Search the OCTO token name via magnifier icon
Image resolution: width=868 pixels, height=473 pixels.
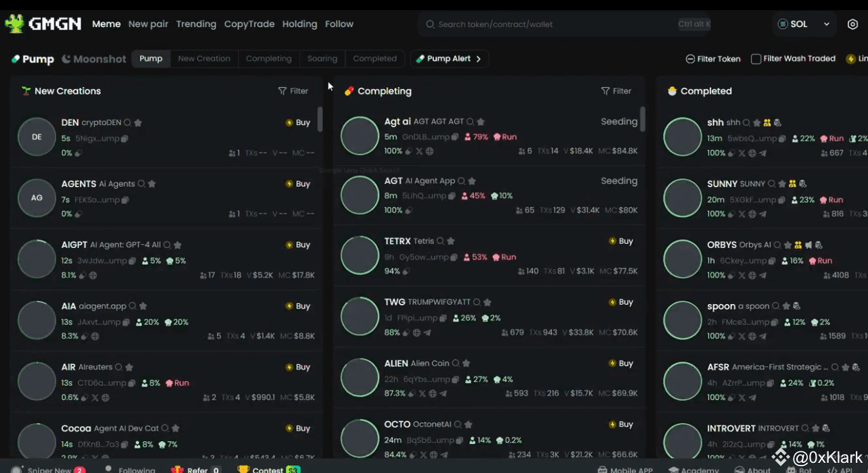(458, 425)
